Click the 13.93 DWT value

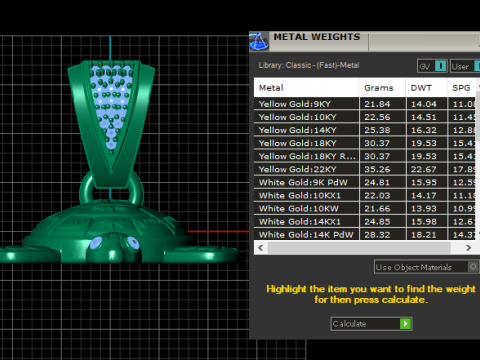click(x=424, y=209)
